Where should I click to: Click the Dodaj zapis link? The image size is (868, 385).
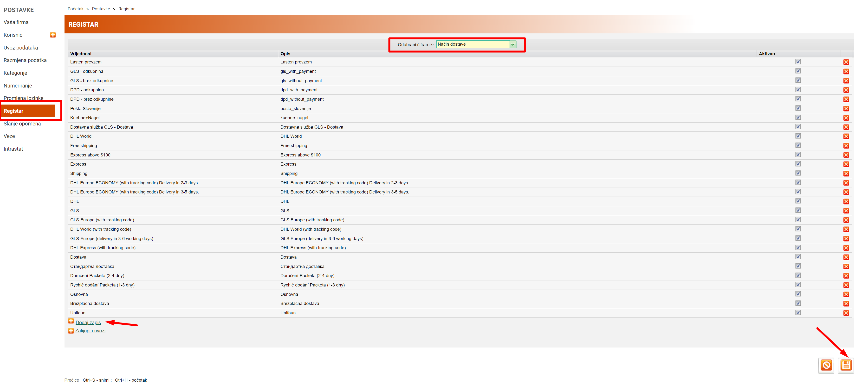(88, 323)
